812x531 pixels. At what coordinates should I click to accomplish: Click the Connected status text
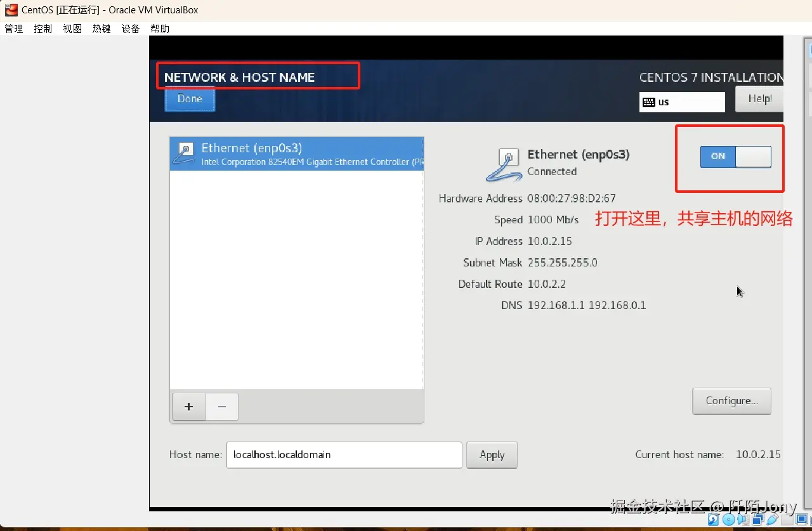point(552,172)
